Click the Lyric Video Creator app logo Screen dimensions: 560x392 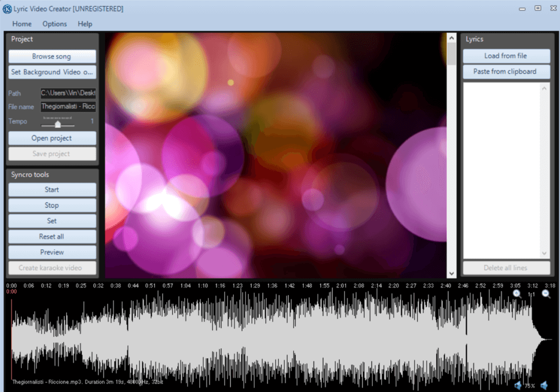click(7, 9)
